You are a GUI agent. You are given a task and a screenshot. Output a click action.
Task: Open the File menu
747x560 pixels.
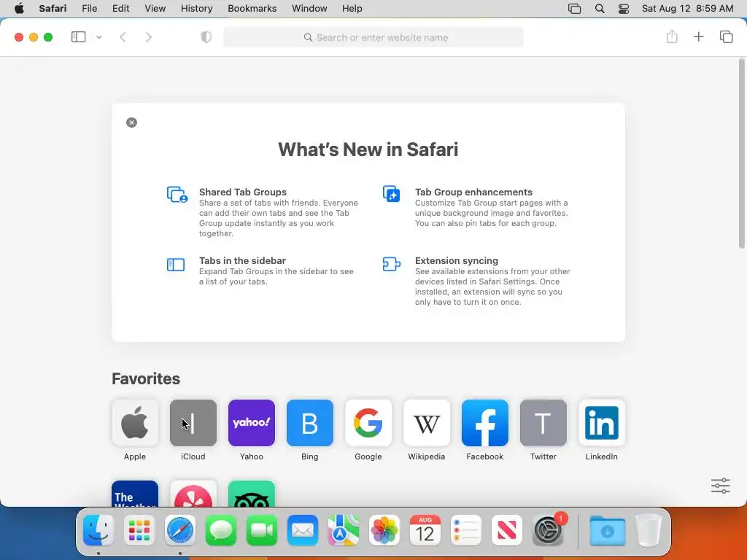tap(89, 9)
